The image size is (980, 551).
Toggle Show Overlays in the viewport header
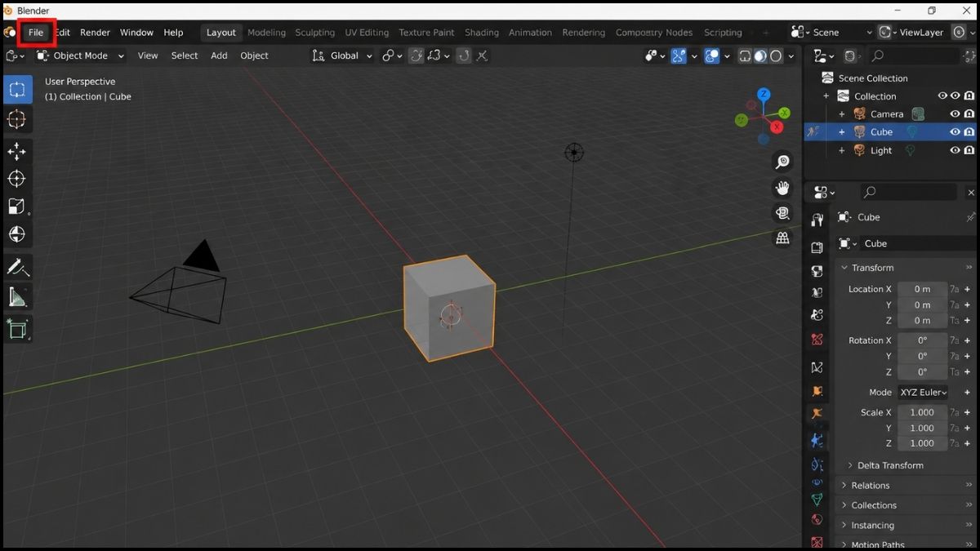[711, 56]
